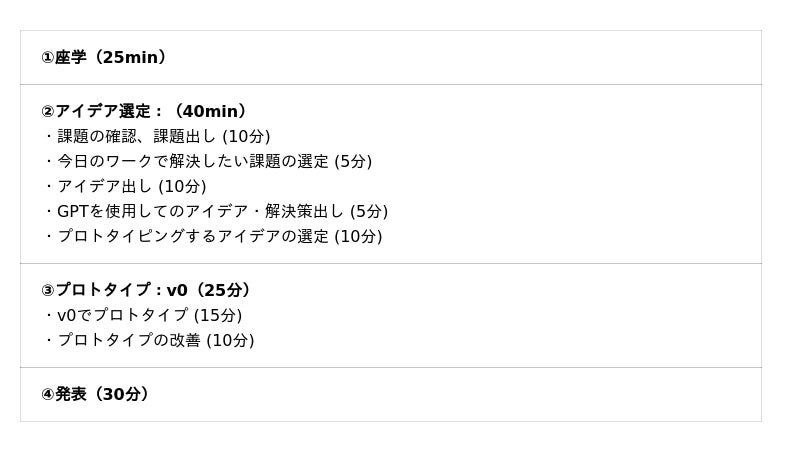Click the circled number ④ marker
This screenshot has width=800, height=452.
(48, 395)
